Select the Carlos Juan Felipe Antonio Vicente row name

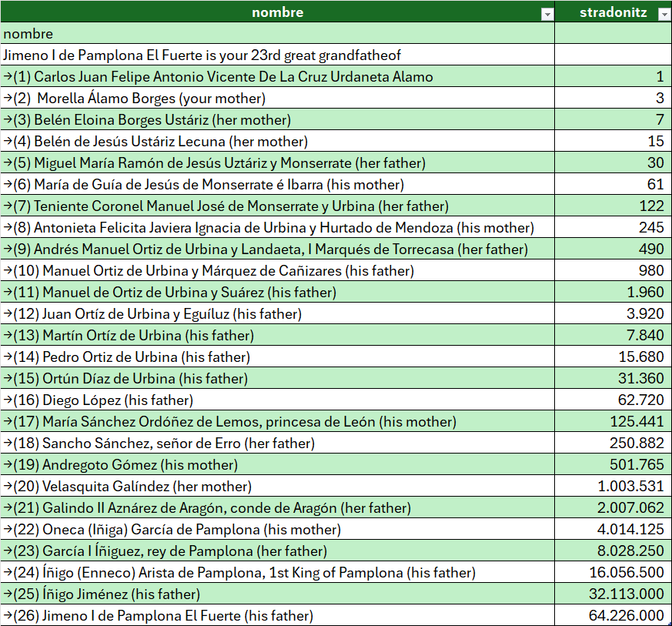[278, 76]
